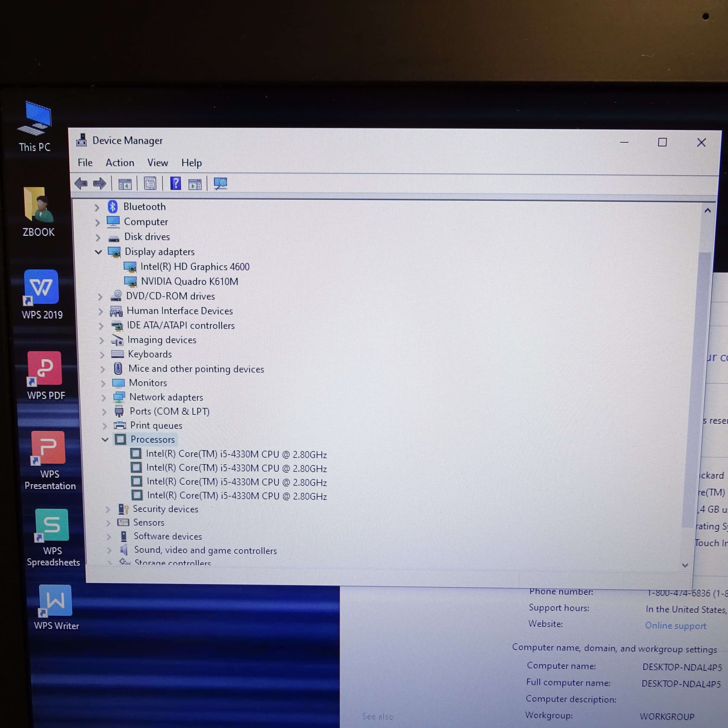728x728 pixels.
Task: Click the Sound, video and game controllers icon
Action: (124, 550)
